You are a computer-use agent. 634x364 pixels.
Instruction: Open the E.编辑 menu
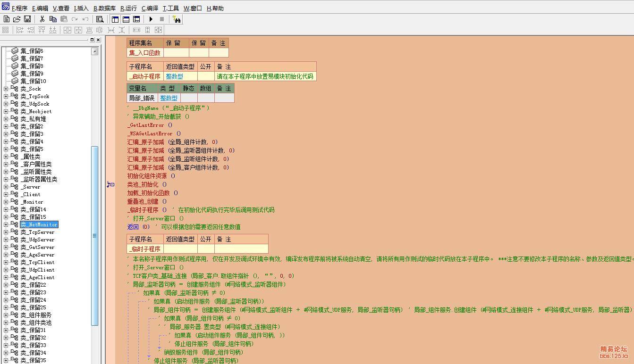coord(40,8)
